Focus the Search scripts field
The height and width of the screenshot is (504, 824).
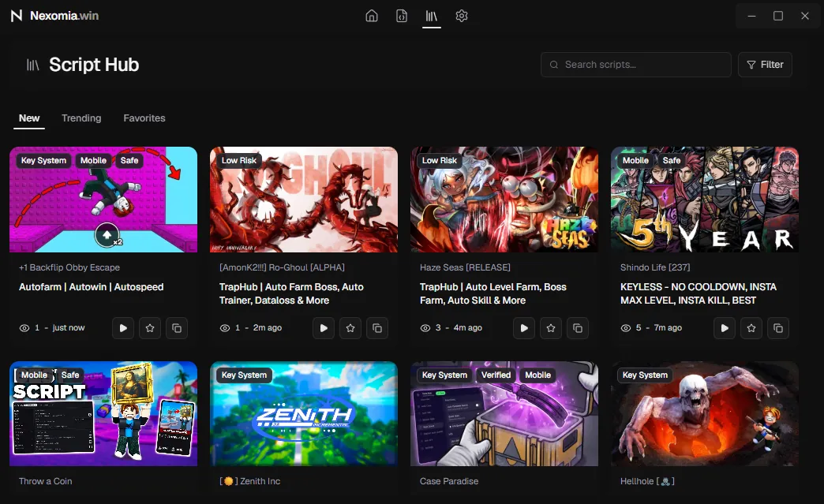pyautogui.click(x=636, y=65)
